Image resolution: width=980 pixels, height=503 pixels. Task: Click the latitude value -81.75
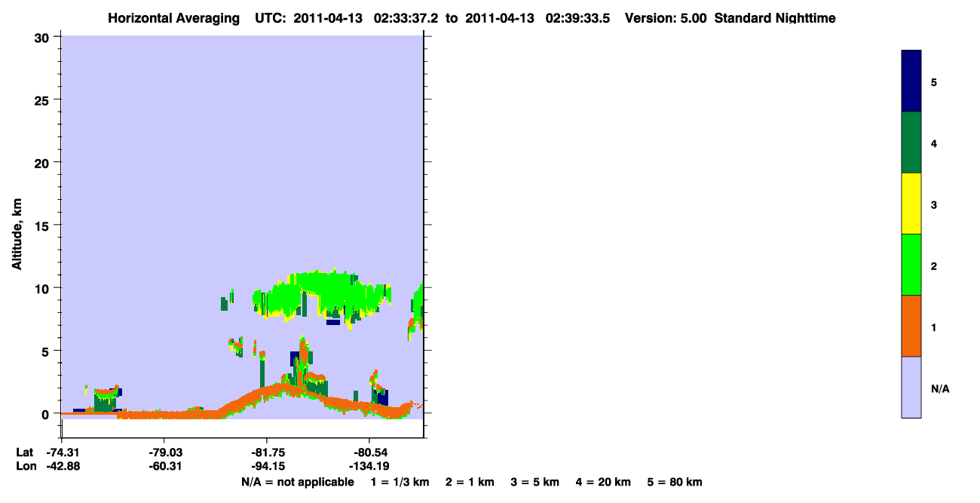(x=267, y=452)
